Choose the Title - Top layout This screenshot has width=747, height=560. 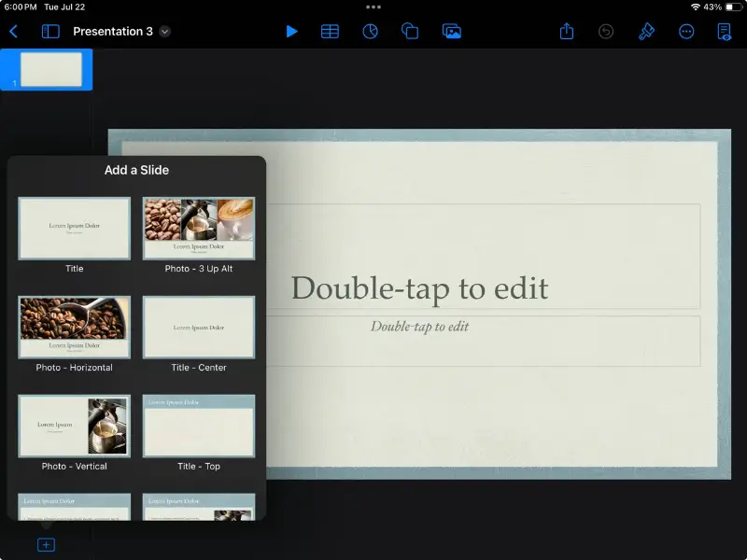tap(199, 426)
